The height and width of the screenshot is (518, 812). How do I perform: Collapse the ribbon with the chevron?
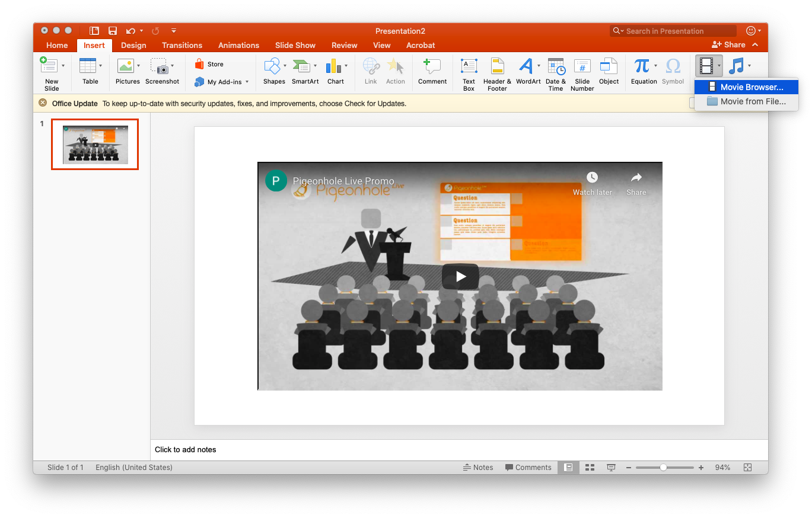[x=755, y=44]
